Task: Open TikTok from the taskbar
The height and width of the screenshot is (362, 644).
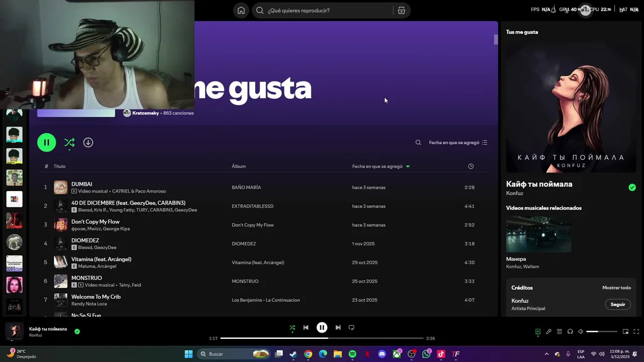Action: 441,354
